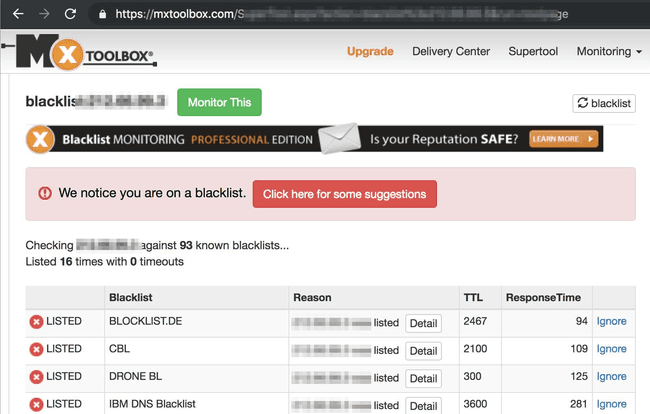Click here for some suggestions button
Image resolution: width=650 pixels, height=414 pixels.
point(344,194)
